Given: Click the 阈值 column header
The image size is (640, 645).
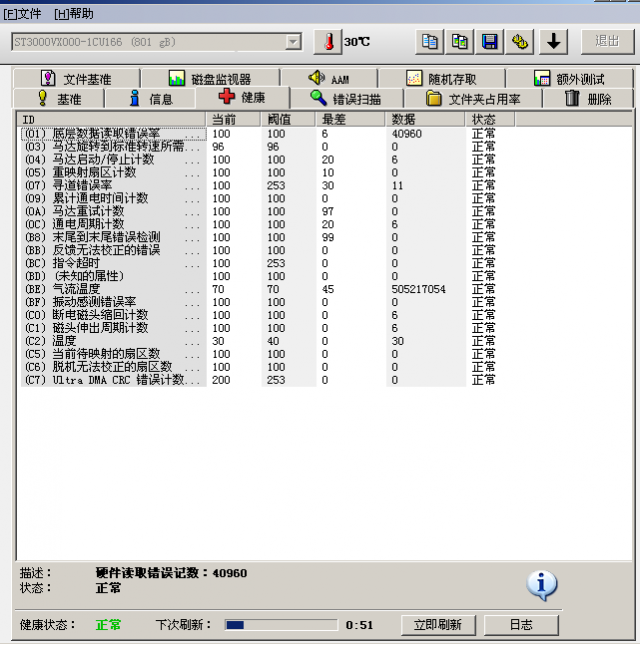Looking at the screenshot, I should pos(289,120).
